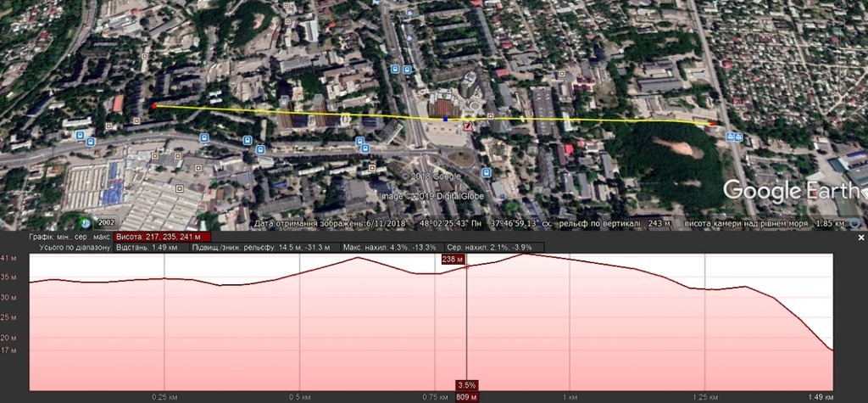Select the blue square marker on path
868x403 pixels.
point(446,119)
